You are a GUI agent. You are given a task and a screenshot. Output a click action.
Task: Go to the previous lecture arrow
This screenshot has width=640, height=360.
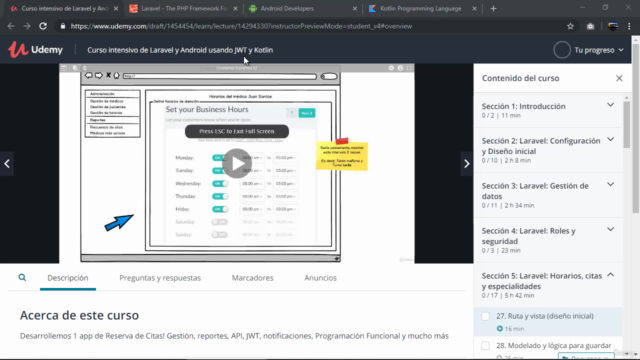7,164
